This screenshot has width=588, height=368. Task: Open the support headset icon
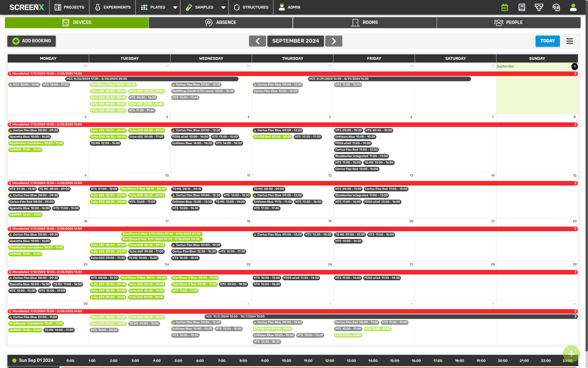point(556,7)
